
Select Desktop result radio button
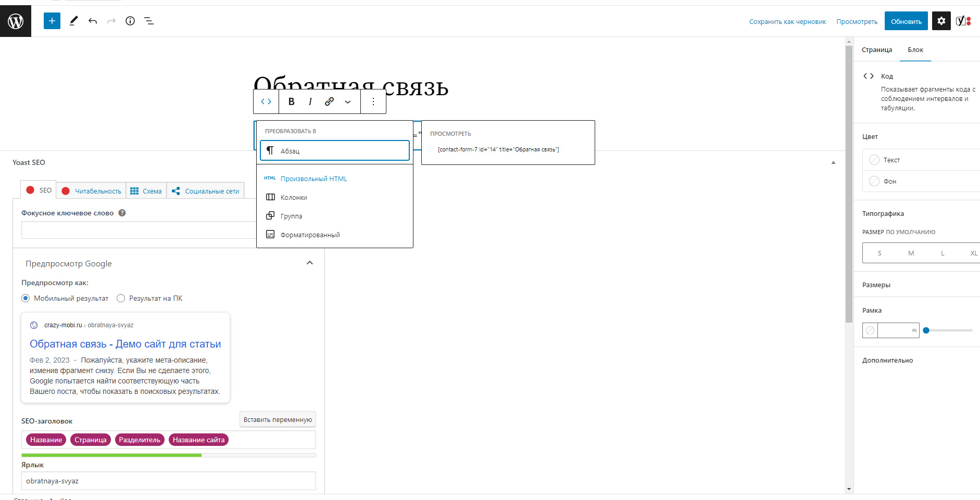click(x=121, y=298)
